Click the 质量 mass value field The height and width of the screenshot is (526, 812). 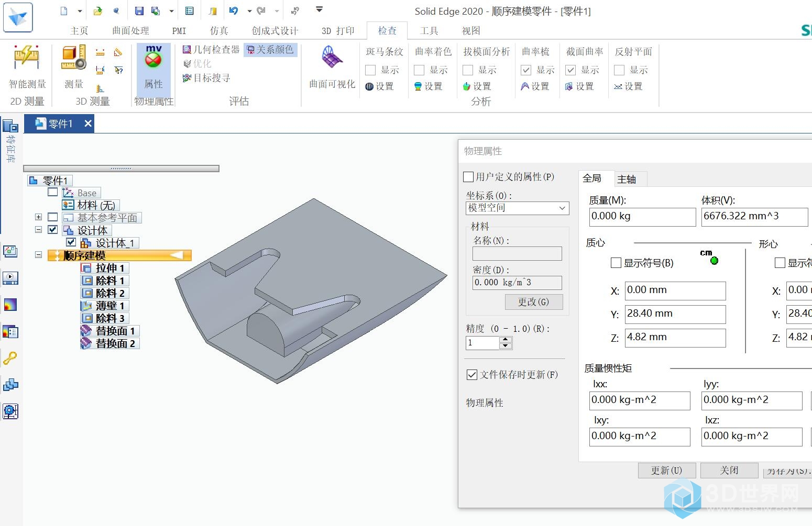click(x=642, y=217)
